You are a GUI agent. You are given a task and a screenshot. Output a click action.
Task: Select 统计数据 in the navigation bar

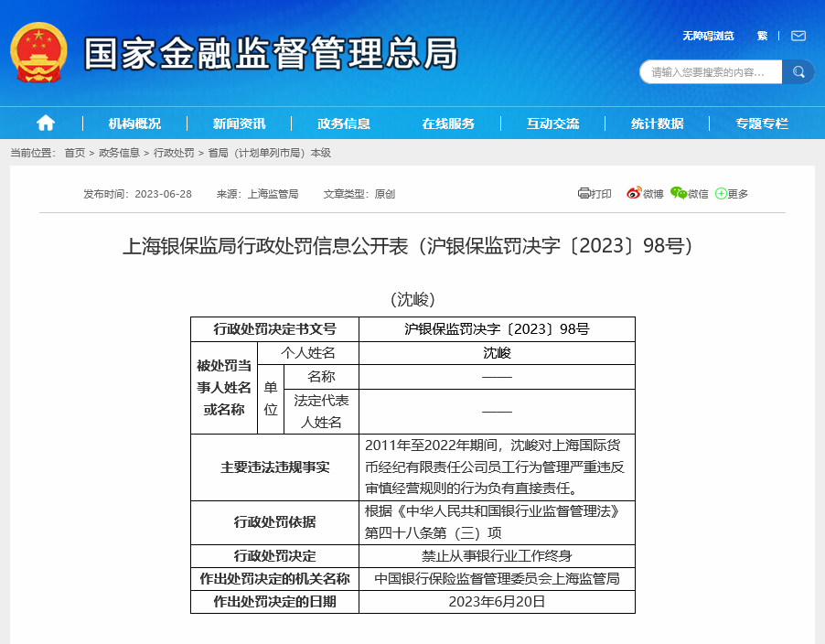coord(657,123)
